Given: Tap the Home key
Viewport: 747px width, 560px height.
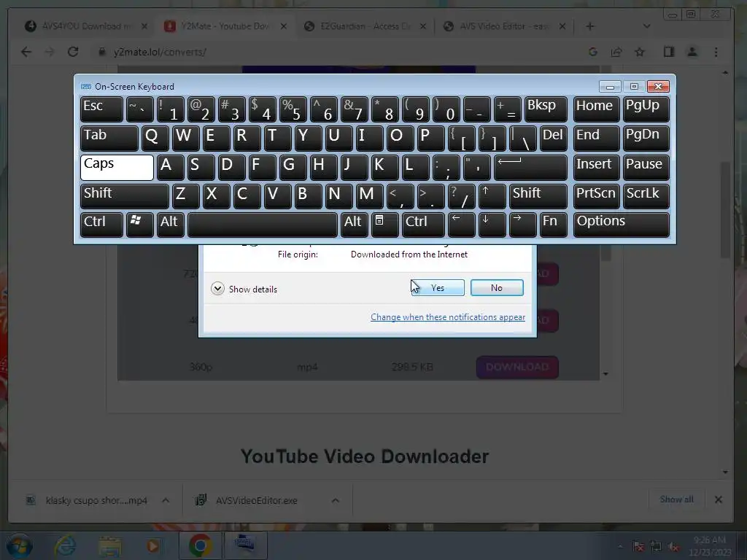Looking at the screenshot, I should point(597,109).
